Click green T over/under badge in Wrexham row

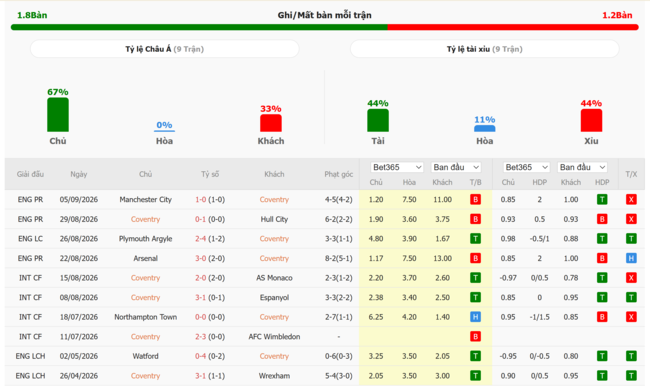click(x=631, y=376)
